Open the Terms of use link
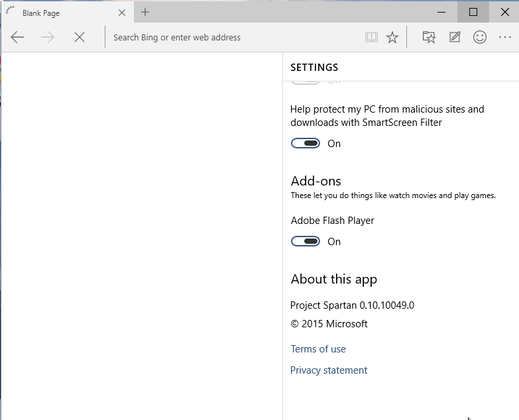This screenshot has height=420, width=519. point(318,349)
